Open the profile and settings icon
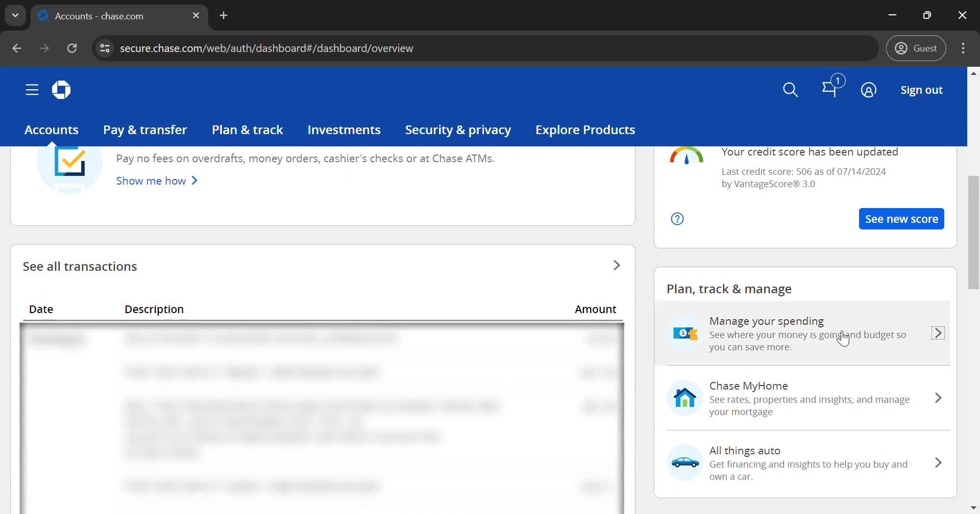 pos(868,90)
